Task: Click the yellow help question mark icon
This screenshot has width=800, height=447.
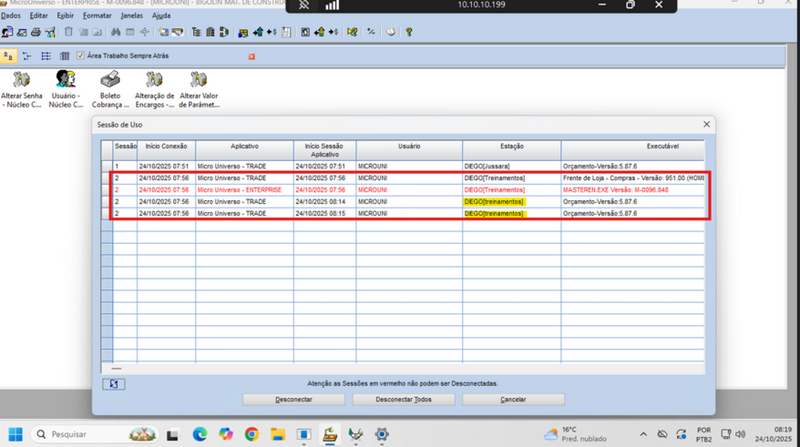Action: (410, 32)
